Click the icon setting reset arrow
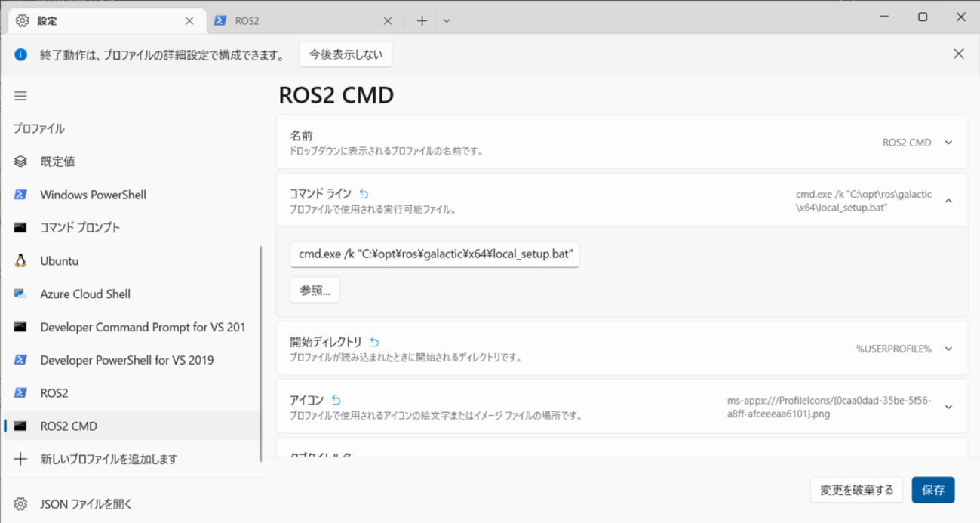 [336, 400]
